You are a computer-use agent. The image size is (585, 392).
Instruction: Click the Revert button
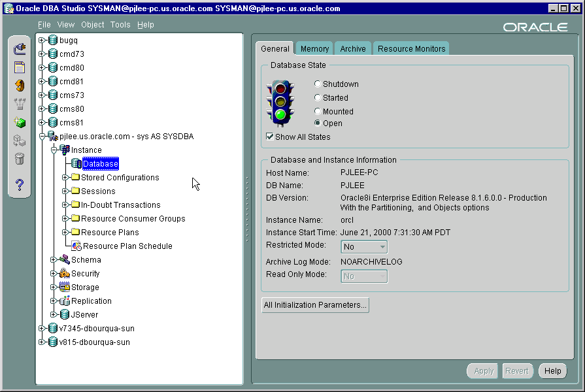(517, 370)
